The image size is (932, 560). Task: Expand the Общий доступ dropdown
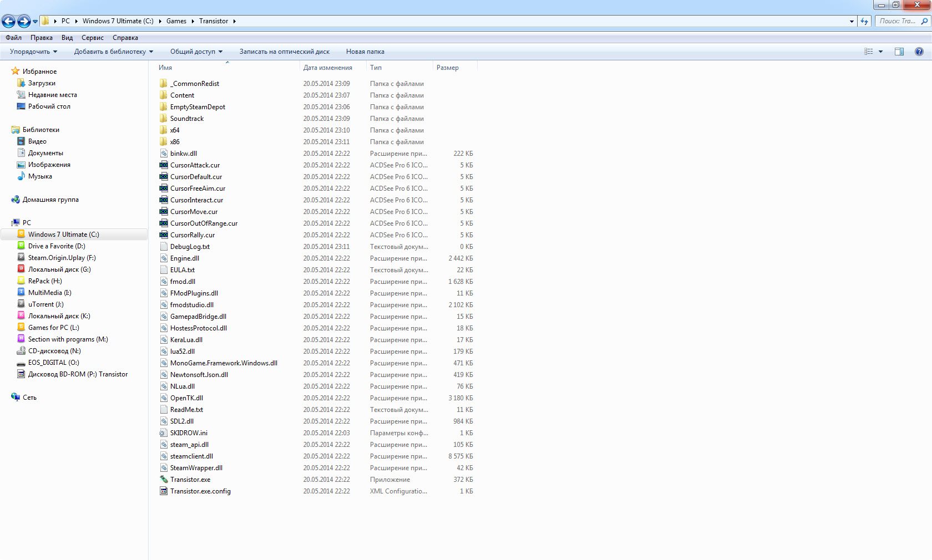(196, 52)
